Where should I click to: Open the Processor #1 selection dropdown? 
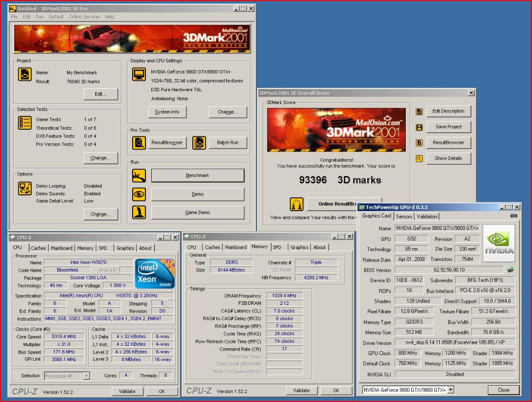[86, 375]
